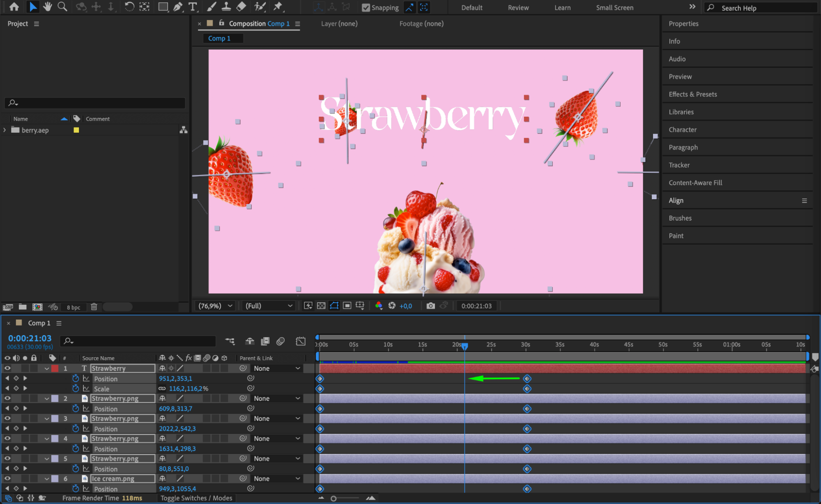The image size is (821, 504).
Task: Open the resolution dropdown showing Full
Action: pyautogui.click(x=269, y=306)
